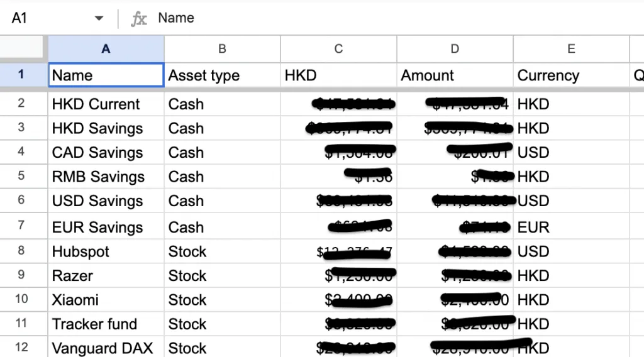Click the Vanguard DAX cell

pyautogui.click(x=106, y=348)
